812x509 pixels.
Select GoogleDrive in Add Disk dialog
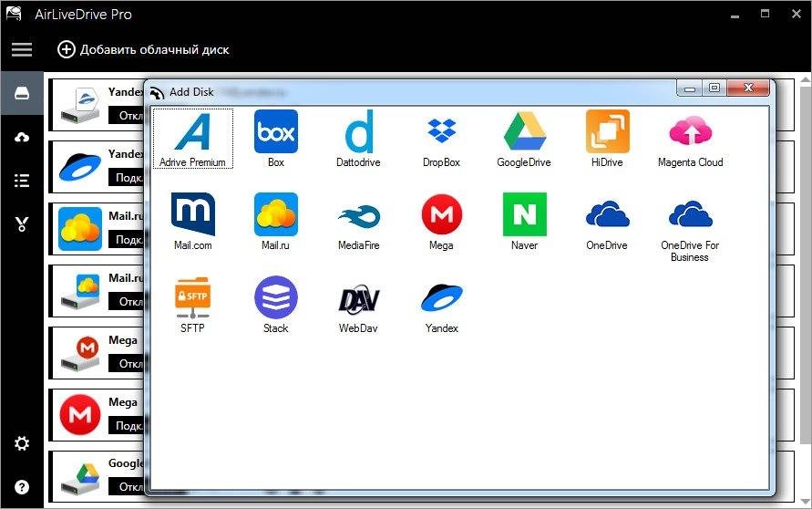pos(524,139)
